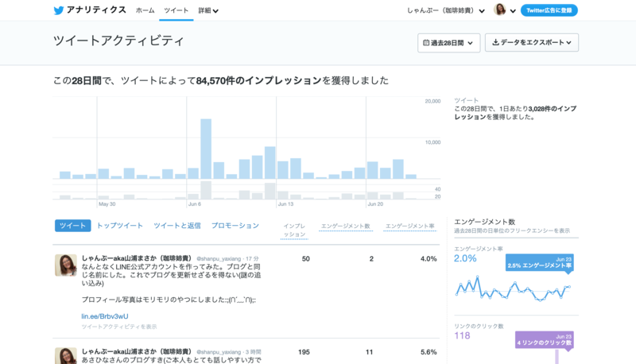This screenshot has width=636, height=364.
Task: Click the engagement rate line chart
Action: (x=513, y=288)
